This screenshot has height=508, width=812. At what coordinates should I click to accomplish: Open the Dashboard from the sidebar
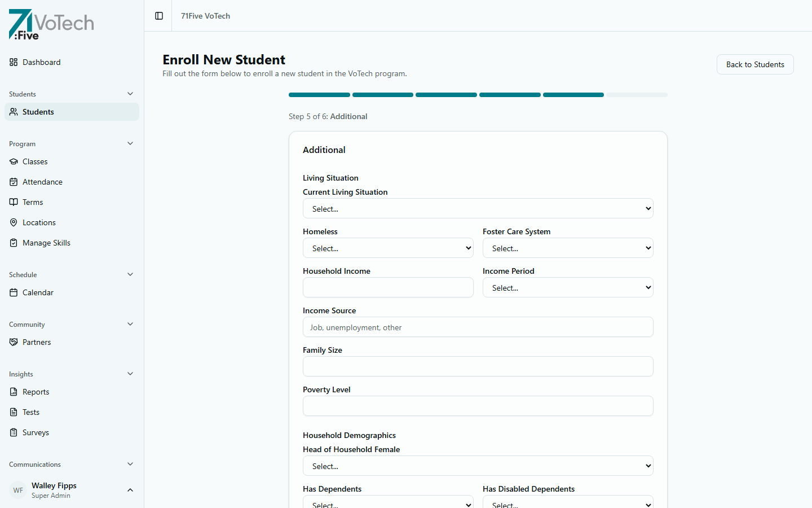[x=41, y=62]
